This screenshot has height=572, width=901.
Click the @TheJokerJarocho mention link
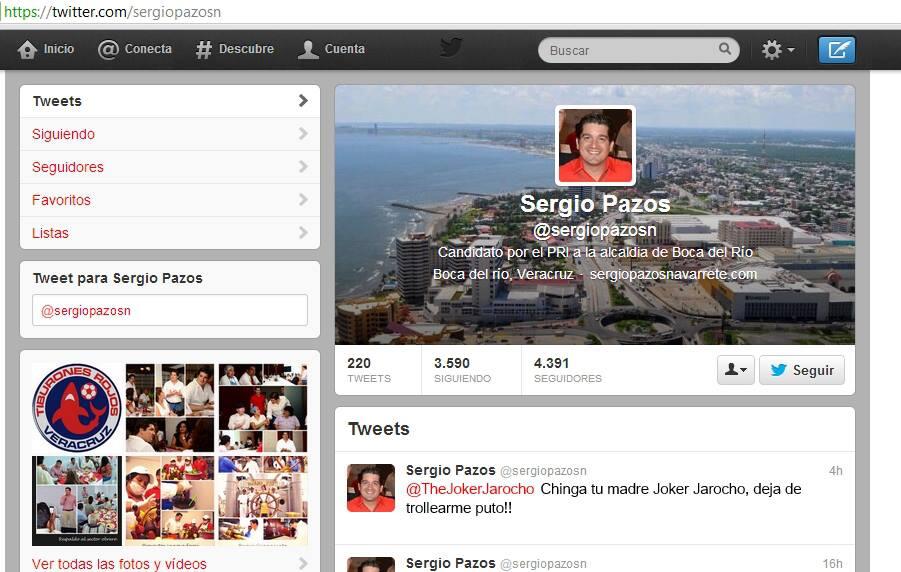coord(470,489)
